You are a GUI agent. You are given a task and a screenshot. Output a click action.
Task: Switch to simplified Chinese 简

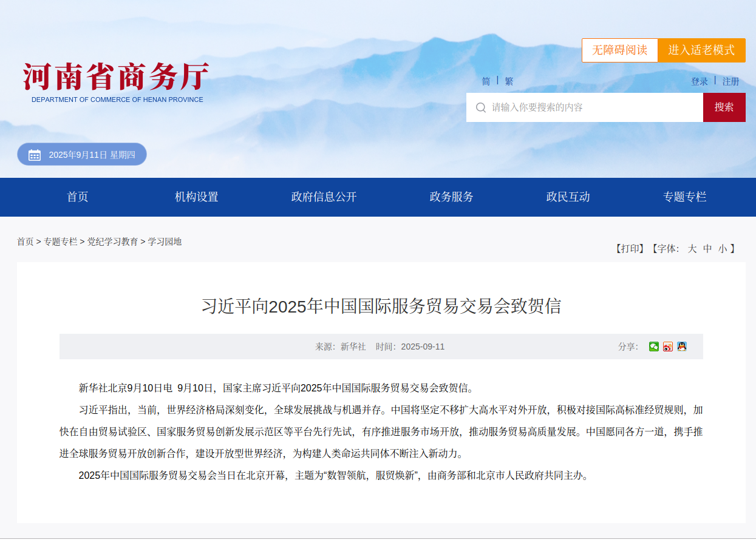point(486,81)
